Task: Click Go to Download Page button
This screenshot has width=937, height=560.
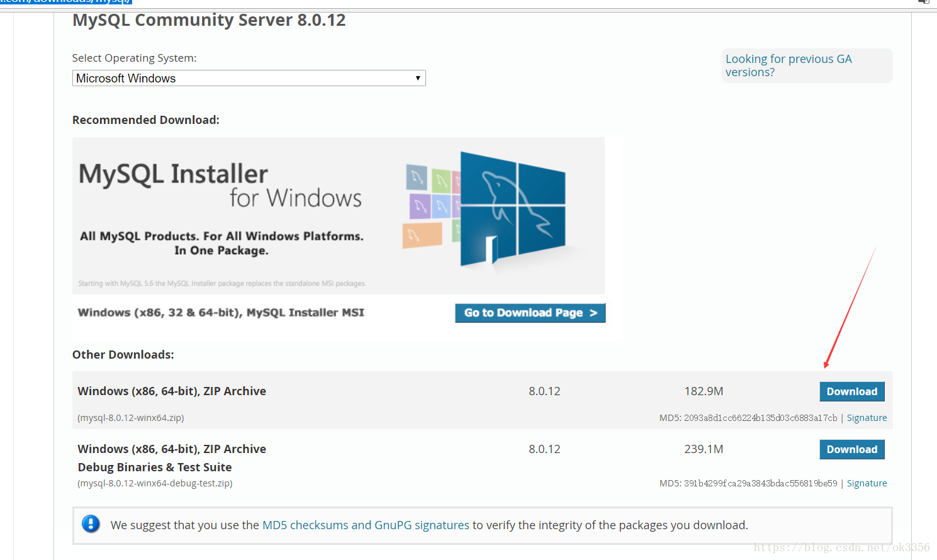Action: [530, 313]
